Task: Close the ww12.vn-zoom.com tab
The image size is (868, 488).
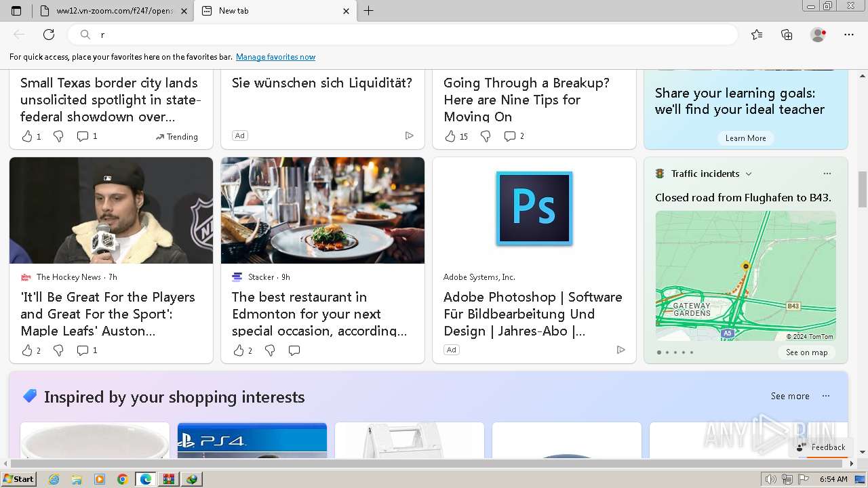Action: 184,11
